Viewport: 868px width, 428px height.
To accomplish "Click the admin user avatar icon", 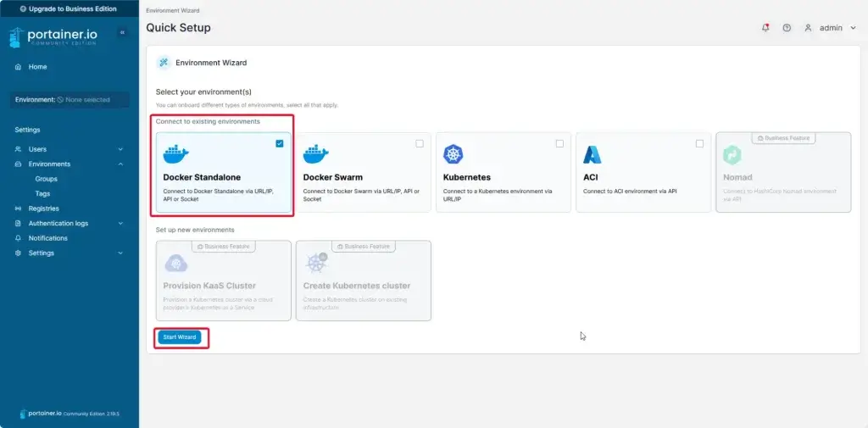I will (x=808, y=28).
